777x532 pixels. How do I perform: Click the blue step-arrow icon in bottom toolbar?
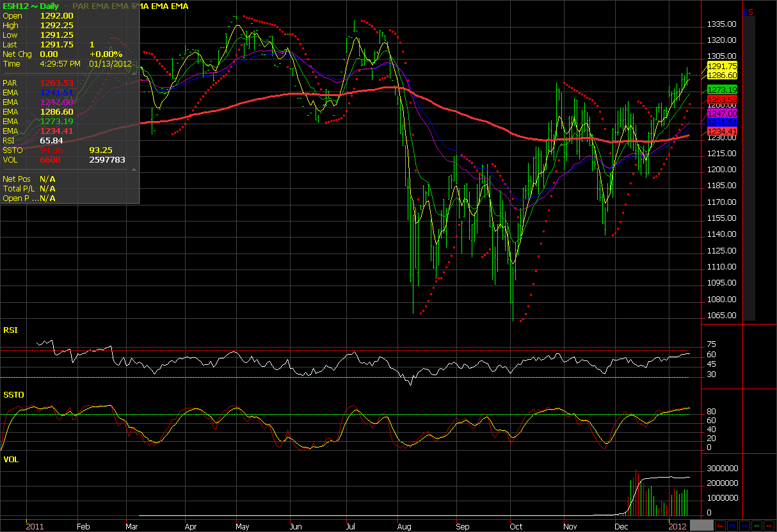733,526
